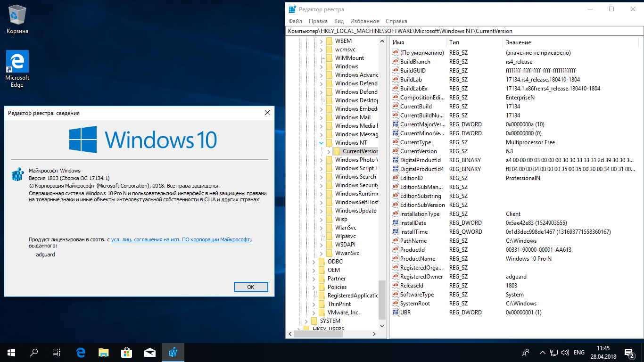Select the CurrentVersion key folder
This screenshot has height=362, width=644.
coord(355,151)
